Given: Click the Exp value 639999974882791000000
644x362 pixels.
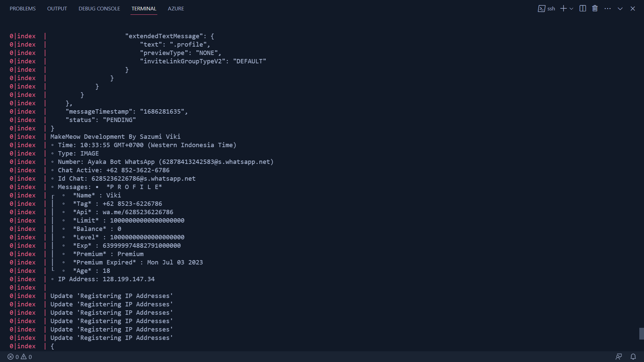Looking at the screenshot, I should pos(142,246).
